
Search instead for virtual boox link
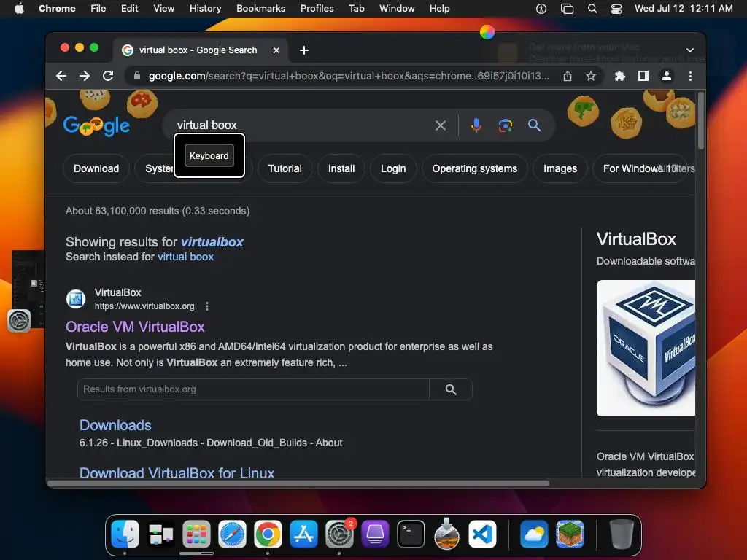tap(185, 257)
